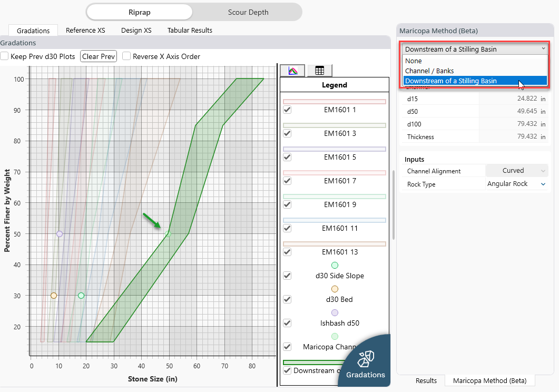Toggle the d30 Side Slope checkbox
Viewport: 559px width, 392px height.
[287, 276]
